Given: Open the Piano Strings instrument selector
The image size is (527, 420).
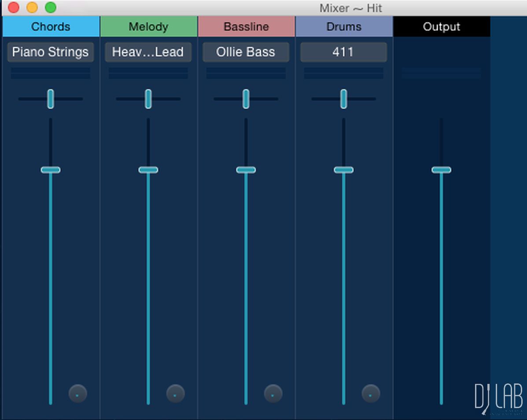Looking at the screenshot, I should pyautogui.click(x=51, y=52).
